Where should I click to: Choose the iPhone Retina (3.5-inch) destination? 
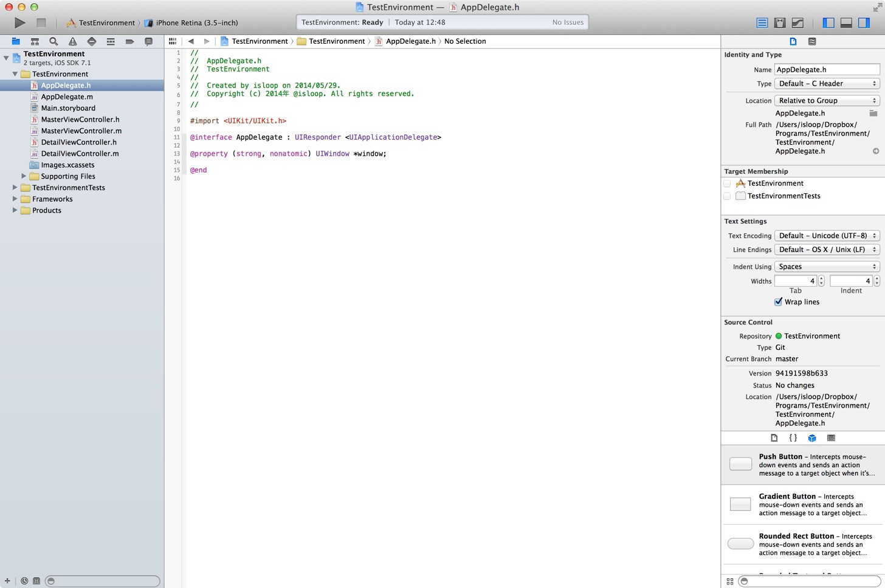tap(191, 23)
